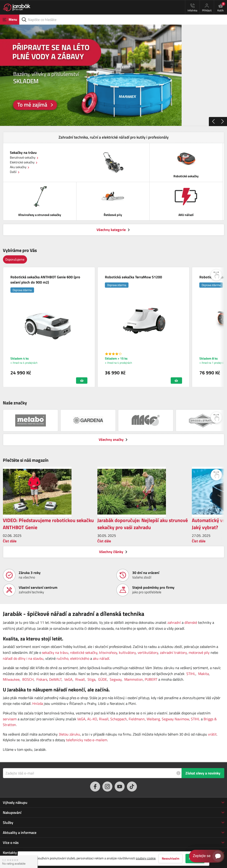Open the Facebook social icon
This screenshot has width=227, height=868.
pos(95,787)
